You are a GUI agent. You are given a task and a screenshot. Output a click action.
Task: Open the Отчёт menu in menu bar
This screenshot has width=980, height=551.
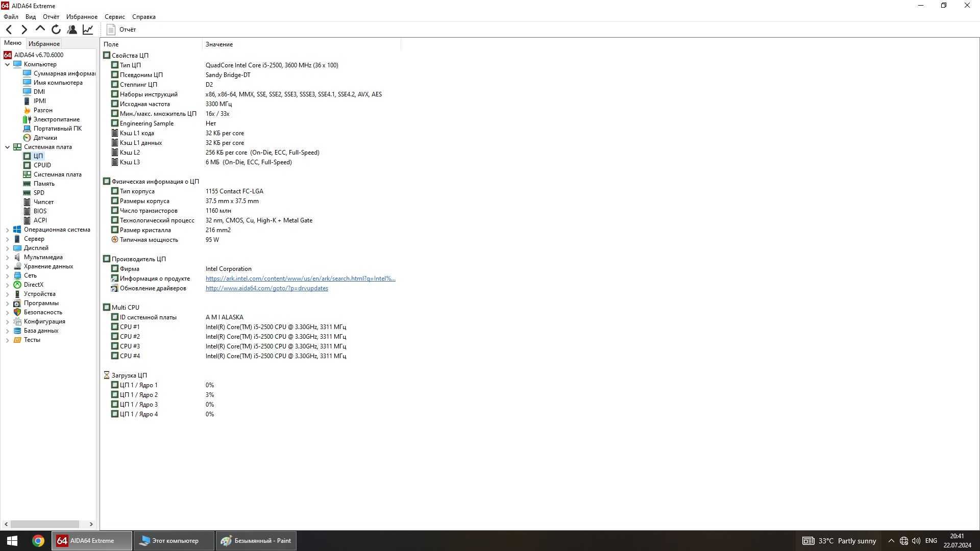pyautogui.click(x=51, y=17)
